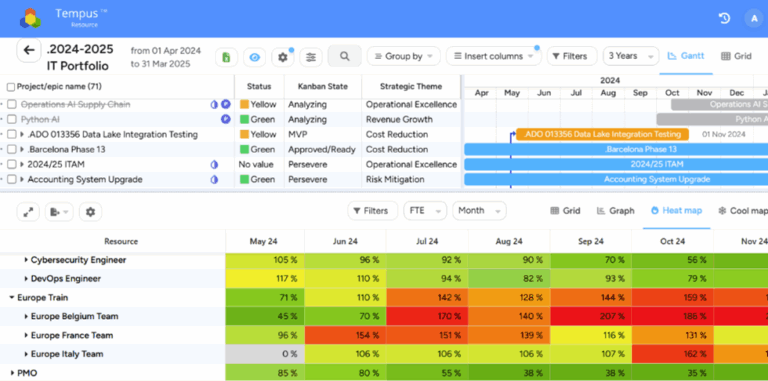This screenshot has width=768, height=381.
Task: Collapse the Europe Train group
Action: (12, 298)
